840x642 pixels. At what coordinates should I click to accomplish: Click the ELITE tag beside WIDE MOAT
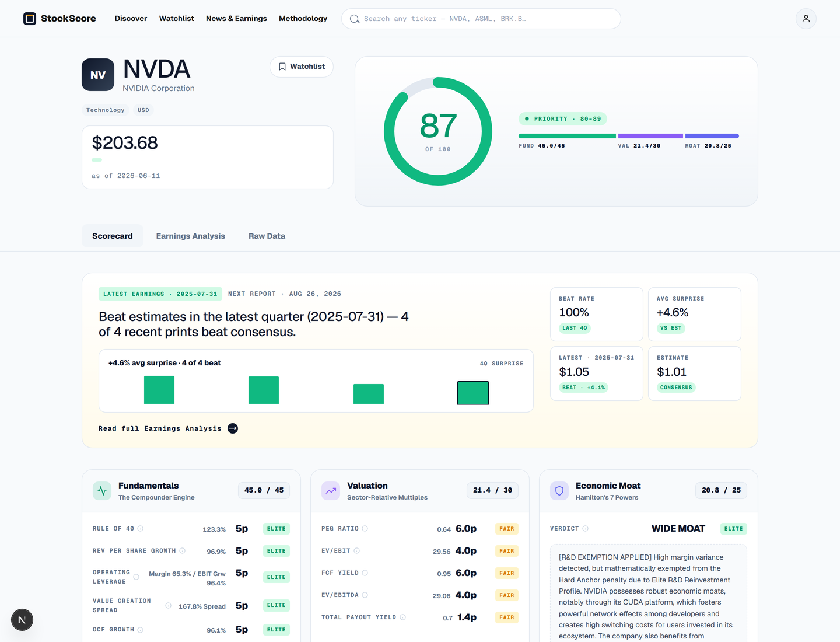734,529
